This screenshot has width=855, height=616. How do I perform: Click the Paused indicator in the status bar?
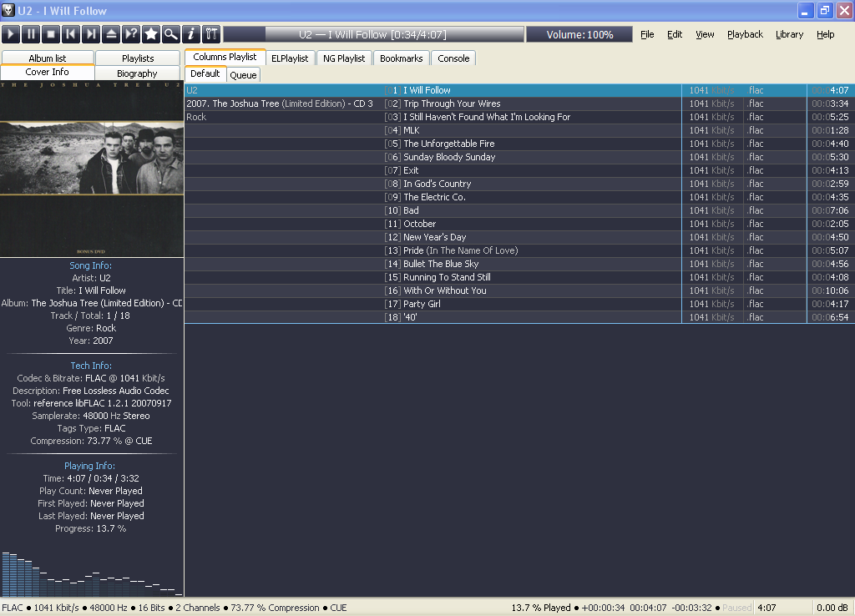tap(736, 608)
